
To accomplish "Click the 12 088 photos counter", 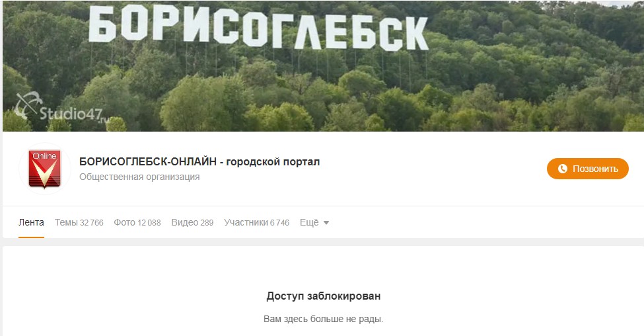I will 149,223.
